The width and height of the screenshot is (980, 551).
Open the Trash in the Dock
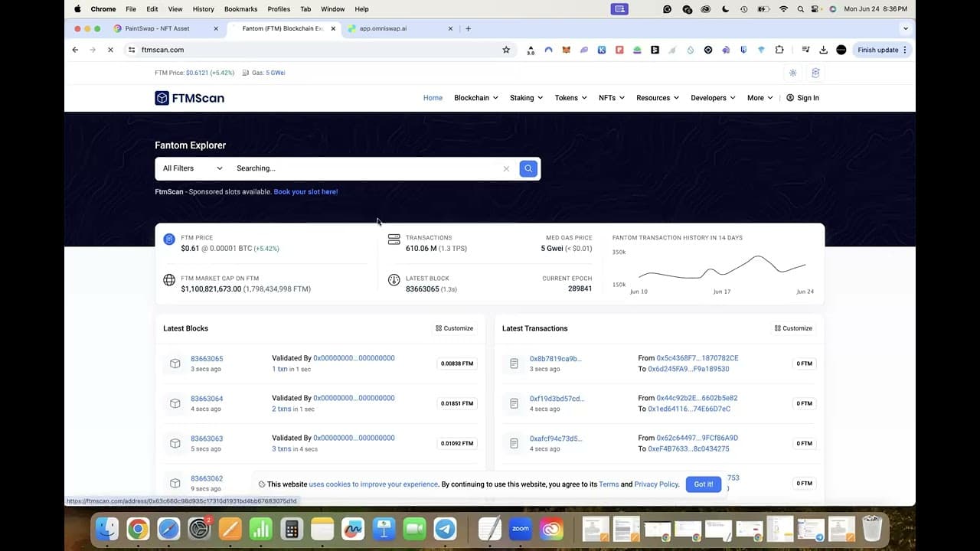(872, 529)
